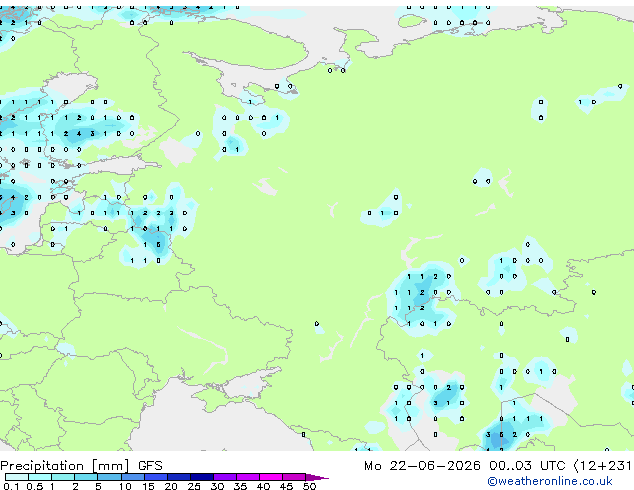Click the 45–50 mm legend swatch
This screenshot has height=490, width=634.
coord(294,477)
